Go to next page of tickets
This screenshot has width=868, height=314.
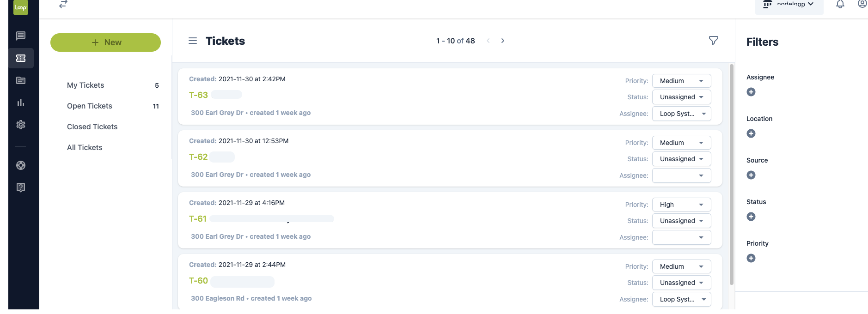(503, 41)
